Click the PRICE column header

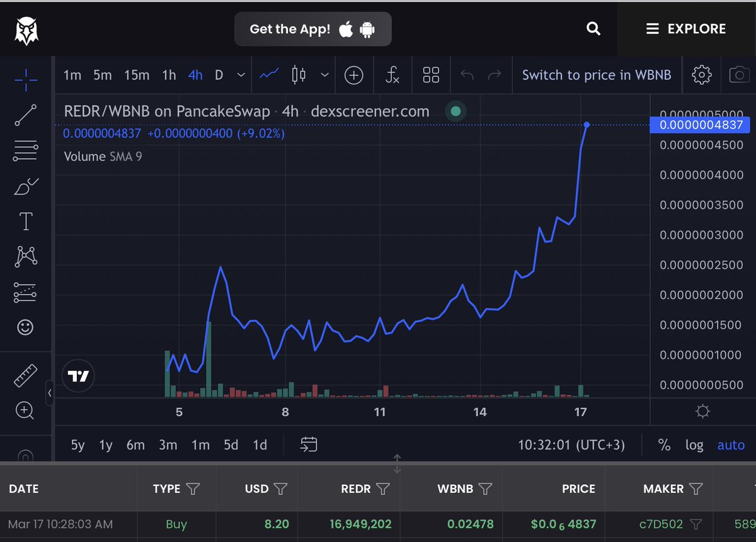tap(578, 489)
